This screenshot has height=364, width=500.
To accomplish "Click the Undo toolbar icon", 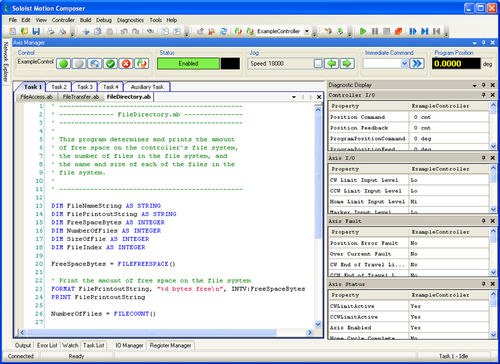I will click(x=124, y=31).
